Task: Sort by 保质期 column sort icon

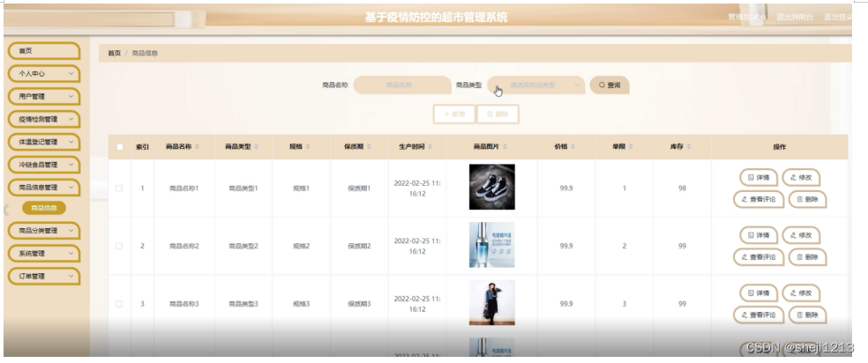Action: (369, 146)
